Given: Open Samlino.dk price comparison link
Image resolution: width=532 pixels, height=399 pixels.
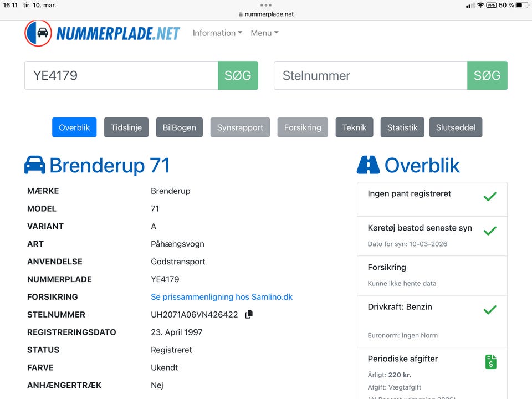Looking at the screenshot, I should pos(222,297).
